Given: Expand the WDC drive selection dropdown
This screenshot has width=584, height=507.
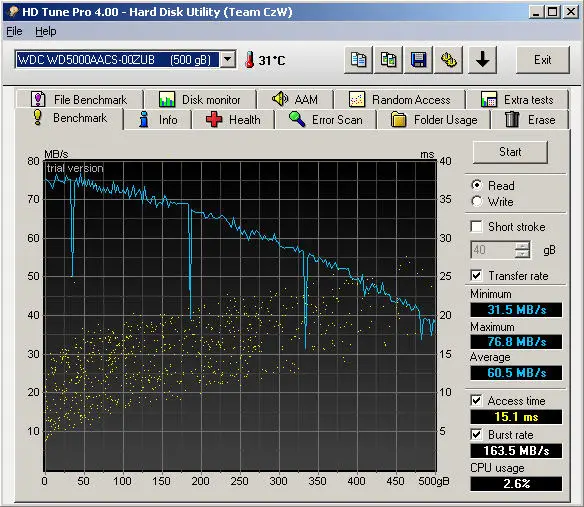Looking at the screenshot, I should coord(228,59).
